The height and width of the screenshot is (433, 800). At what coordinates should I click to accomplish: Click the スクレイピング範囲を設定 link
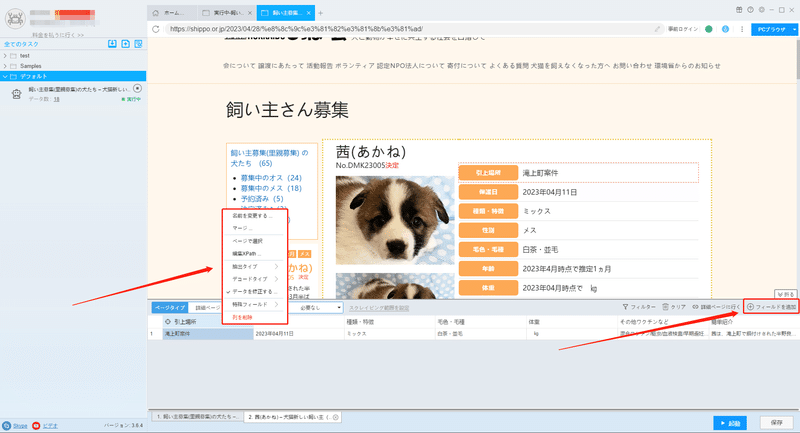click(379, 308)
